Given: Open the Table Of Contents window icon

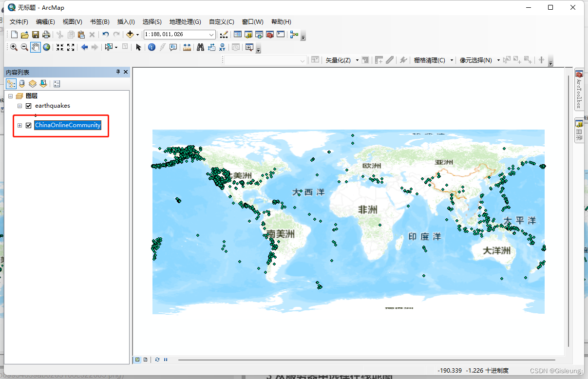Looking at the screenshot, I should pyautogui.click(x=238, y=35).
